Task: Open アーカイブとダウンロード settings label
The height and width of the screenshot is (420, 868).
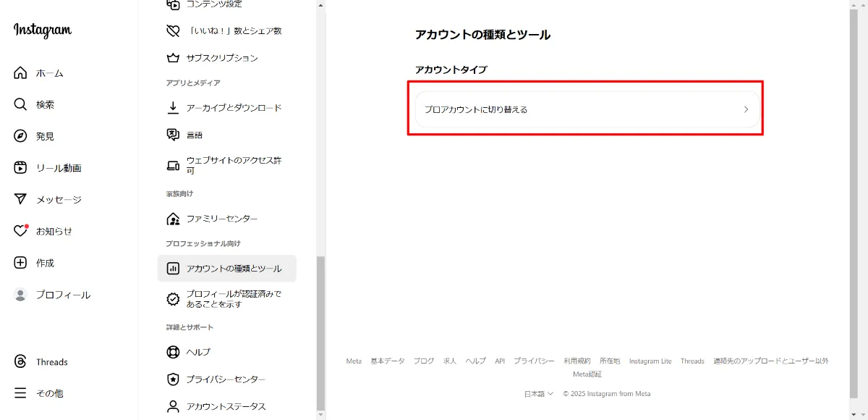Action: coord(234,108)
